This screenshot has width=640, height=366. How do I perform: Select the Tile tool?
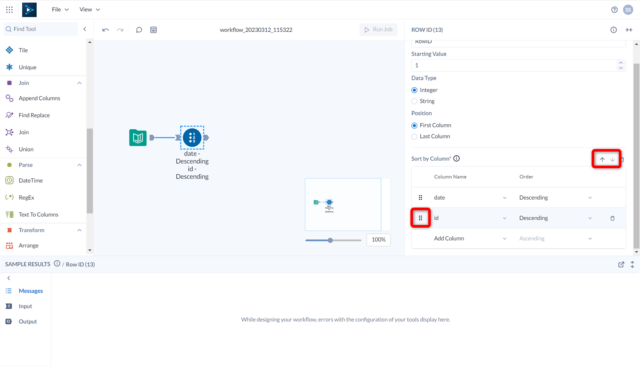[x=22, y=50]
